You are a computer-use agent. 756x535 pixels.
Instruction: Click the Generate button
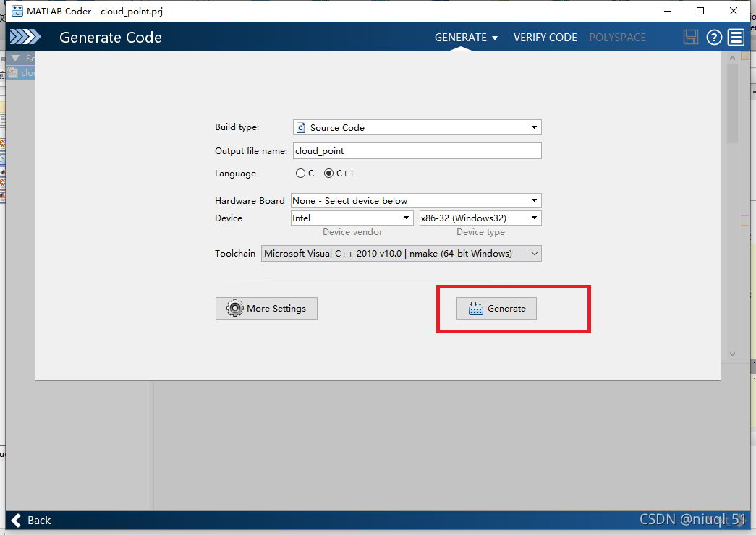[x=496, y=308]
